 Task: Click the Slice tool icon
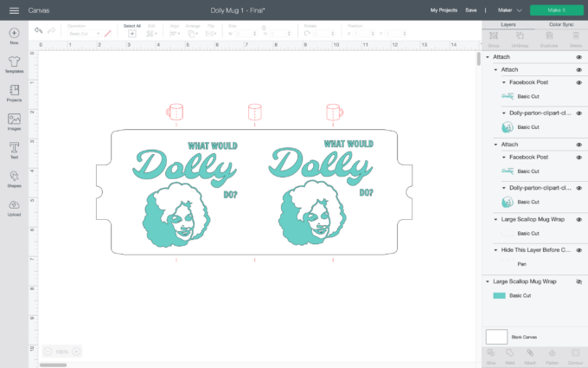pyautogui.click(x=491, y=352)
